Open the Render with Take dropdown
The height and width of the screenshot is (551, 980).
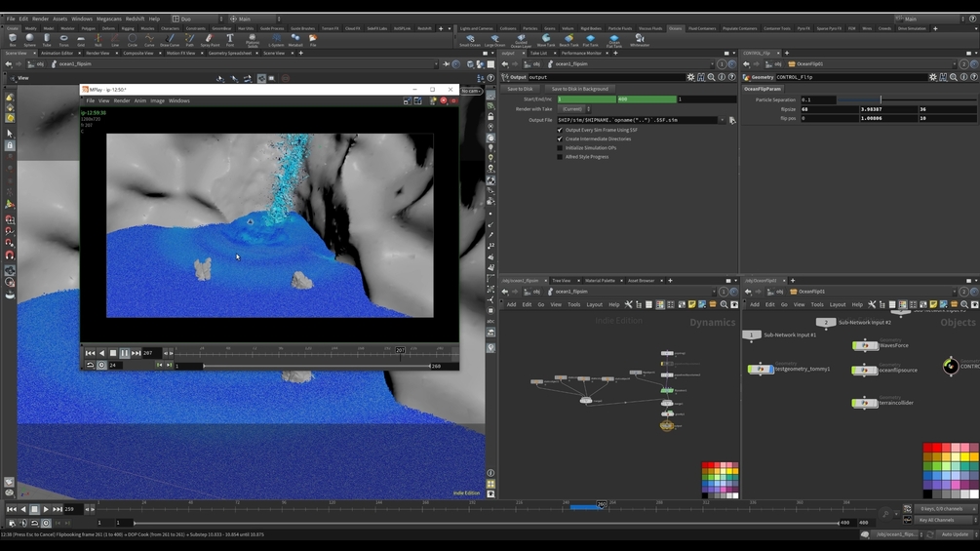574,108
